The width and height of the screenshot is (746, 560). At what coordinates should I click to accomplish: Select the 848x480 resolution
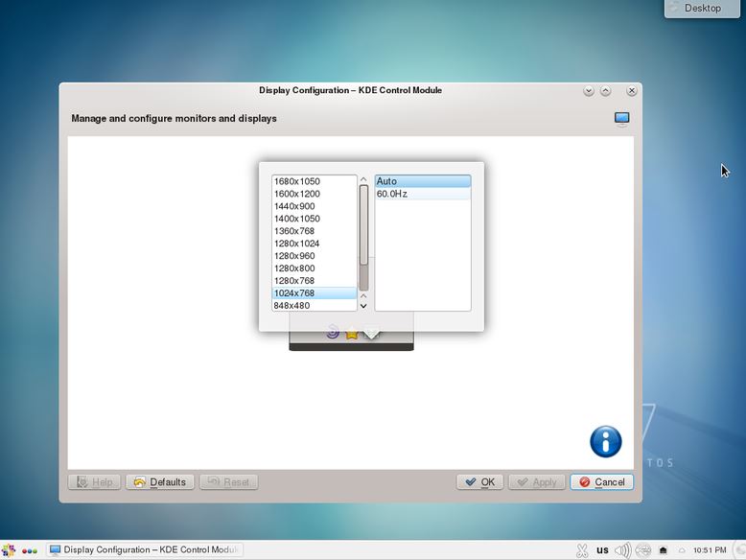314,306
